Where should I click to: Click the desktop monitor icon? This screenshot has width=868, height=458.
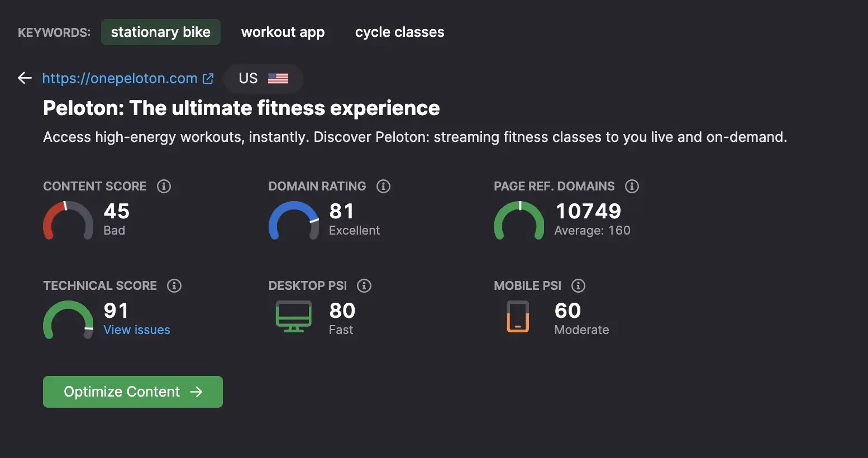pyautogui.click(x=293, y=317)
